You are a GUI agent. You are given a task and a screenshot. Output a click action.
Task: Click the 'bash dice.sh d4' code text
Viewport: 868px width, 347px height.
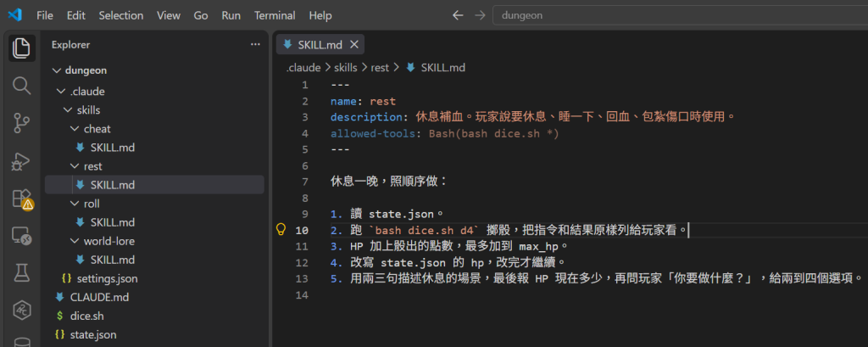tap(424, 229)
